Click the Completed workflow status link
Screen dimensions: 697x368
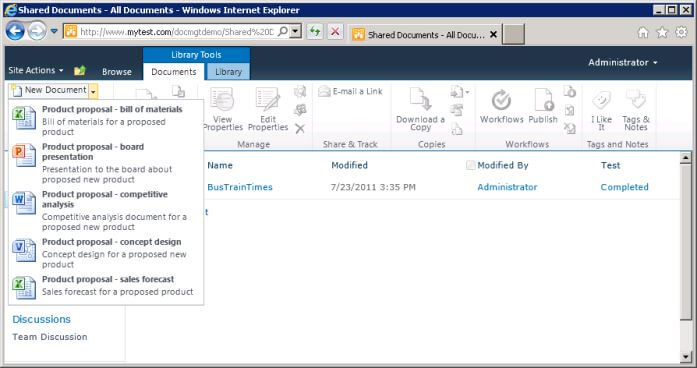[624, 187]
